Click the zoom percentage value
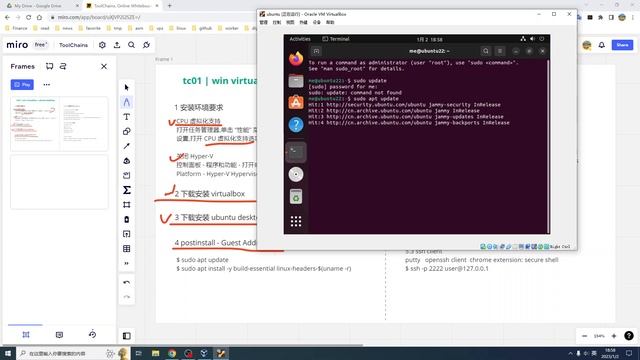 [x=599, y=336]
